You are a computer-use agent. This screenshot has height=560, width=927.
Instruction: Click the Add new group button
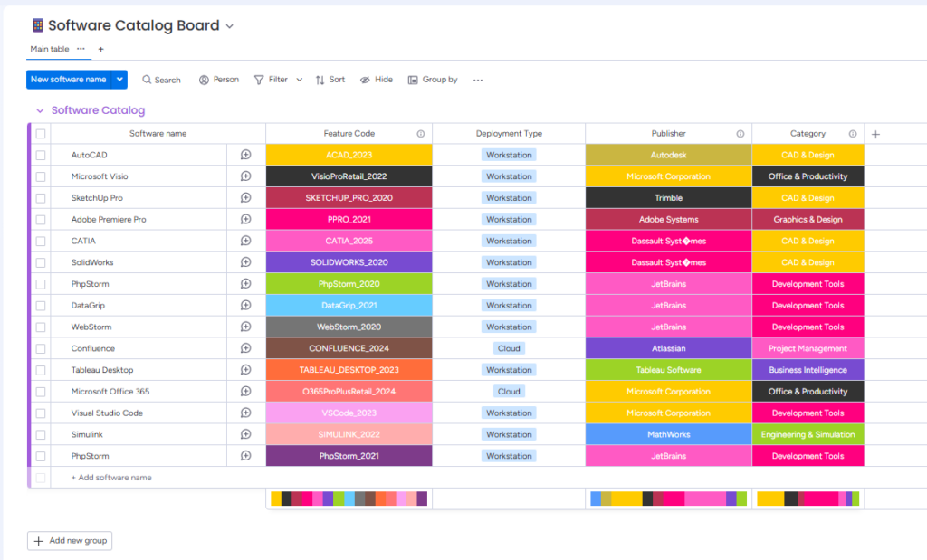(x=70, y=541)
